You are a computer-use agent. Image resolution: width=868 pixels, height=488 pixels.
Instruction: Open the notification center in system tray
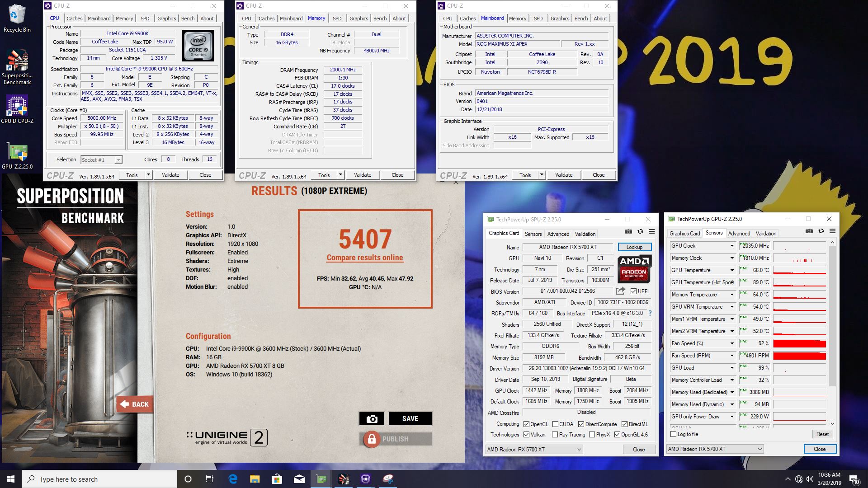point(854,479)
